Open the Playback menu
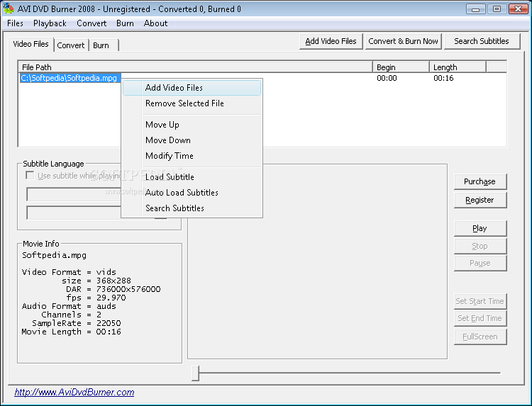Viewport: 532px width, 406px height. click(x=50, y=23)
